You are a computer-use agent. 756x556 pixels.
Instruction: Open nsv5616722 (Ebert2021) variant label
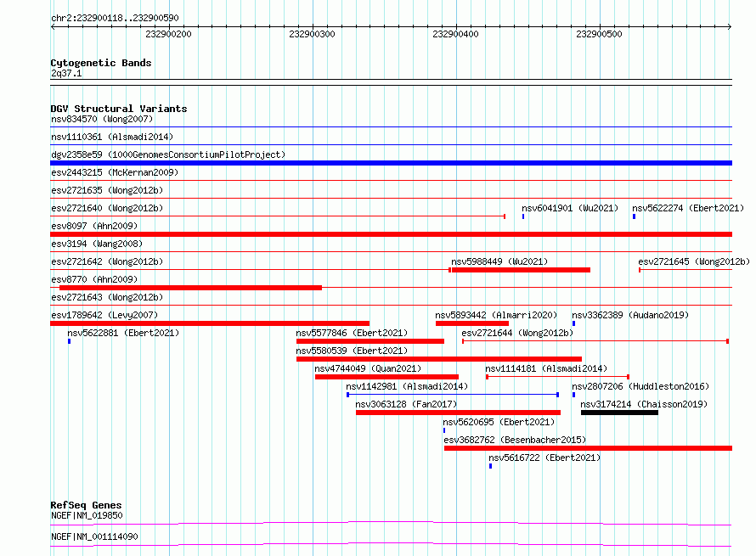tap(544, 458)
